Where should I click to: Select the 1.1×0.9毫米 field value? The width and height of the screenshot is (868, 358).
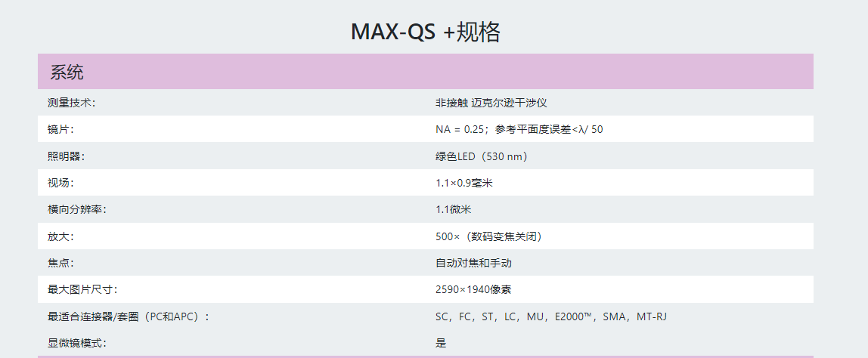[464, 183]
